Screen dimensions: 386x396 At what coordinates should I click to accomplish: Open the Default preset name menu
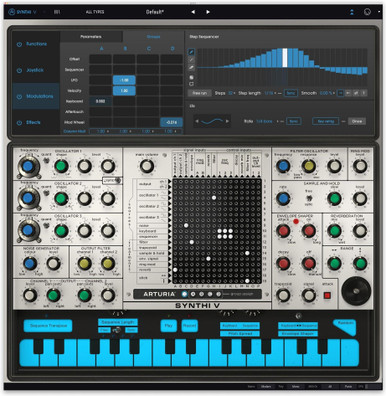click(155, 12)
